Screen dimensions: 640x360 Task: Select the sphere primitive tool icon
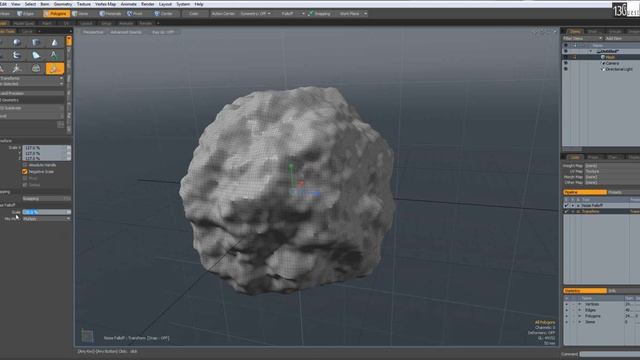(x=17, y=42)
